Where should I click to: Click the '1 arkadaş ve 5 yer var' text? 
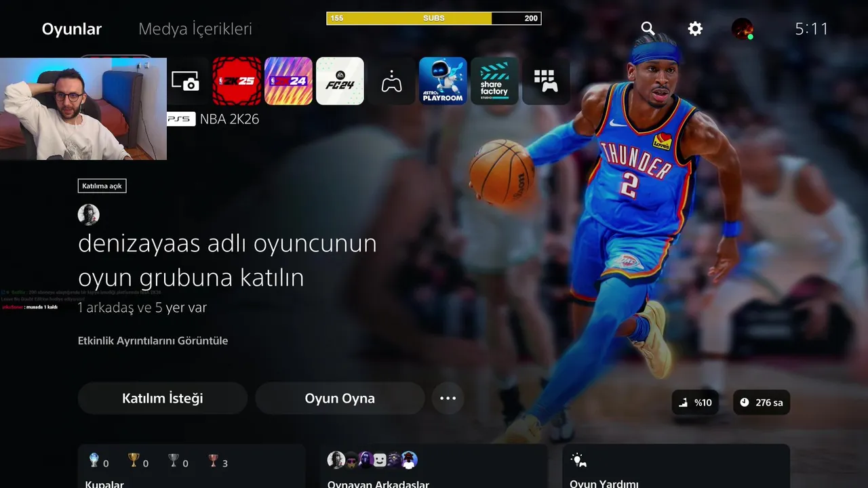coord(142,308)
